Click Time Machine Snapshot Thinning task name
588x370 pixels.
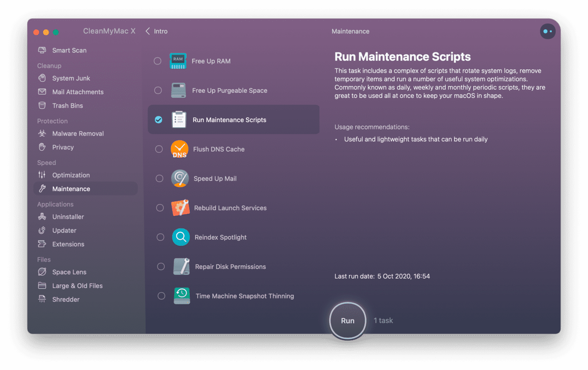tap(245, 296)
